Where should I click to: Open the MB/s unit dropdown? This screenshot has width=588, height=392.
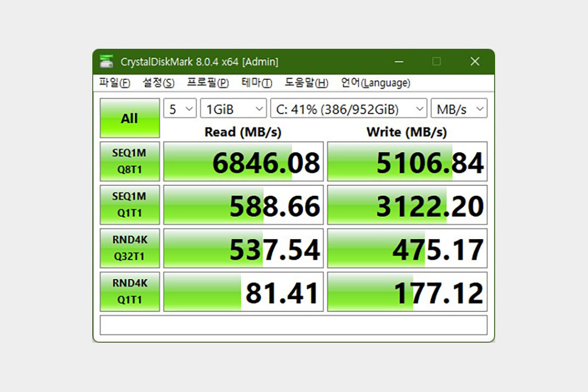pos(459,109)
